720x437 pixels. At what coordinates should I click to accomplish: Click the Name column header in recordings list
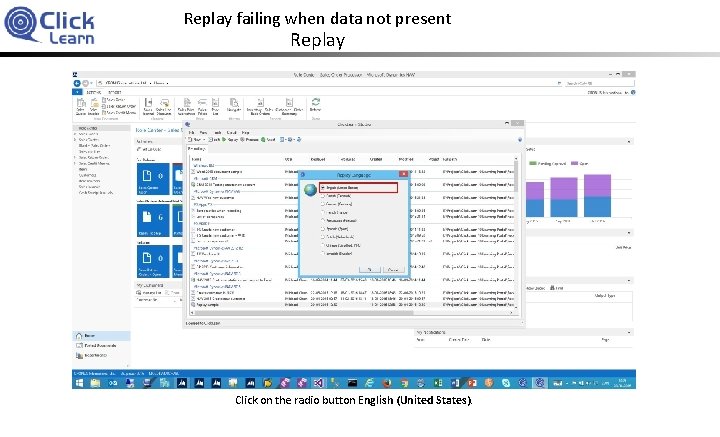[x=237, y=159]
